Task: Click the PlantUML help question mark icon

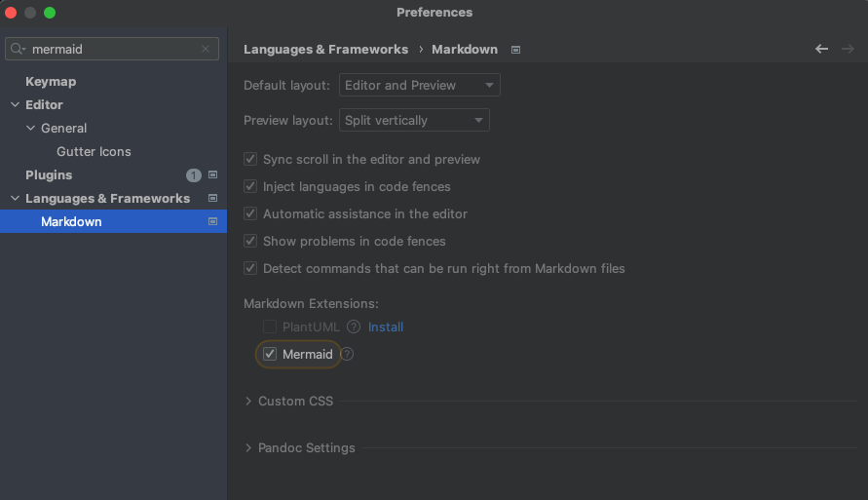Action: (x=354, y=327)
